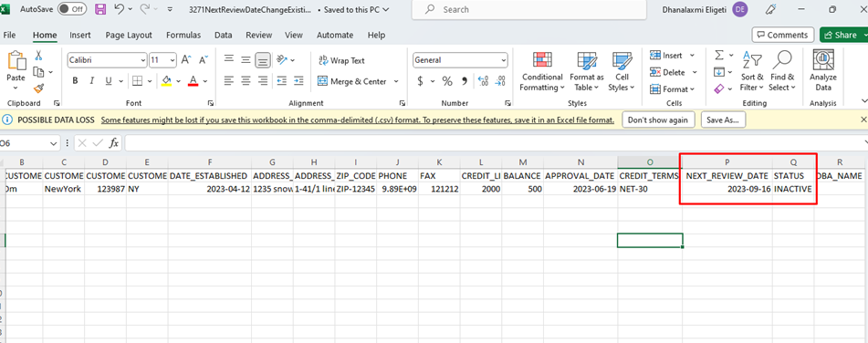Switch to the Page Layout tab
The height and width of the screenshot is (343, 868).
129,35
